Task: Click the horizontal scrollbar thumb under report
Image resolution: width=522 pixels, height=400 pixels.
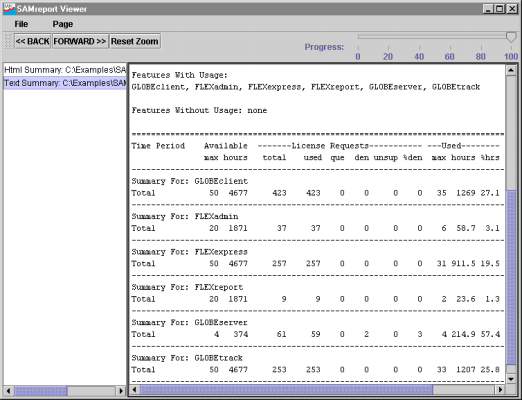Action: click(x=286, y=390)
